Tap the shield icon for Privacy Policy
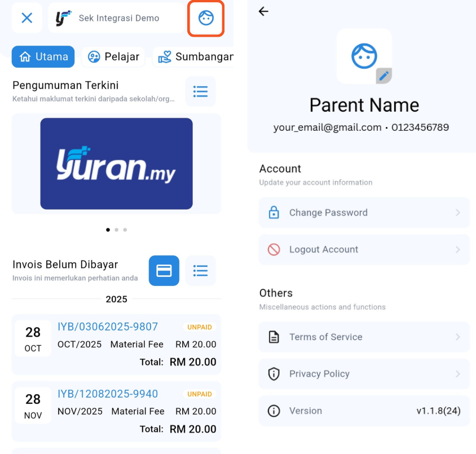Viewport: 476px width, 454px height. click(x=274, y=373)
